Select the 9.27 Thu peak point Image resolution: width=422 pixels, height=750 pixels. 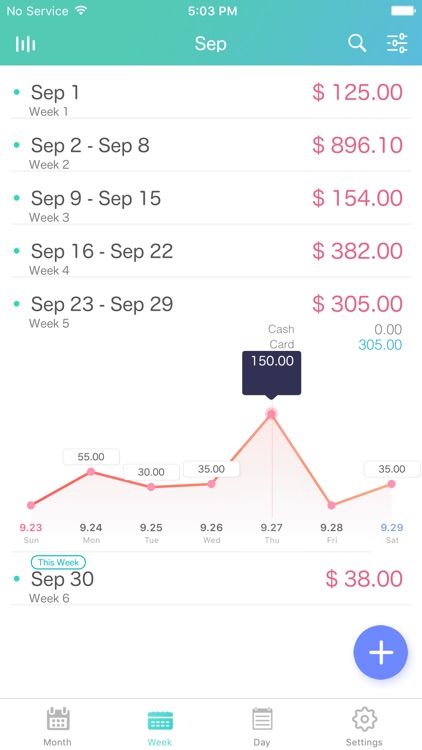coord(272,414)
